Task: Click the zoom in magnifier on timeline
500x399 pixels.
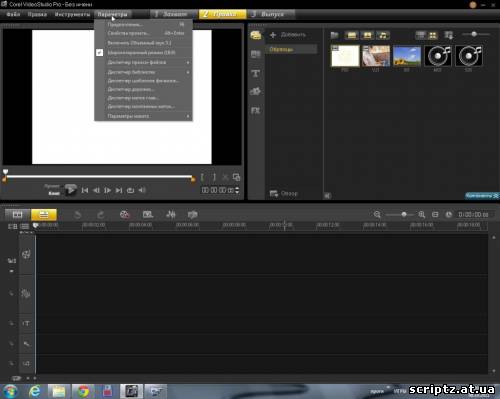Action: [x=422, y=214]
